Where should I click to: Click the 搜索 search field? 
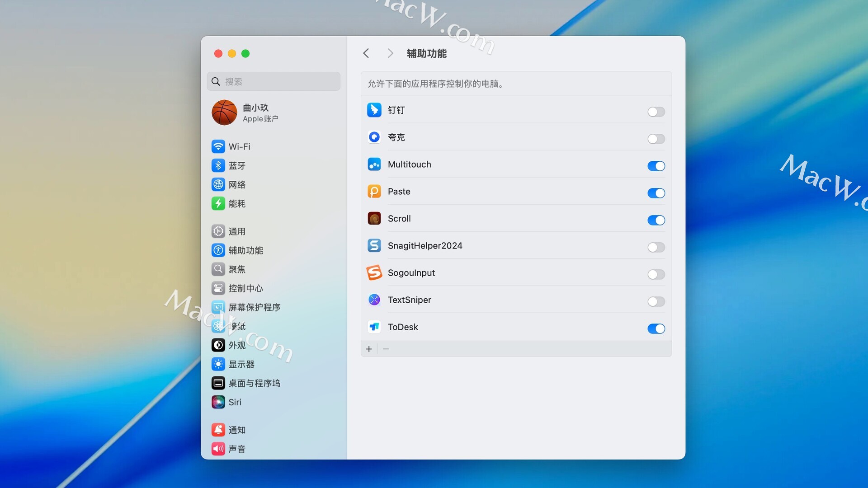pyautogui.click(x=274, y=81)
